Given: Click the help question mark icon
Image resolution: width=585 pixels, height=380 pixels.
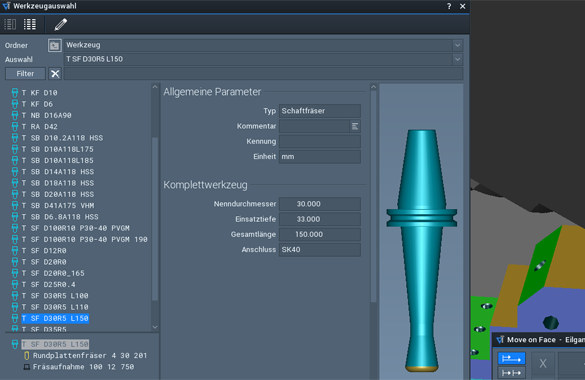Looking at the screenshot, I should tap(449, 6).
